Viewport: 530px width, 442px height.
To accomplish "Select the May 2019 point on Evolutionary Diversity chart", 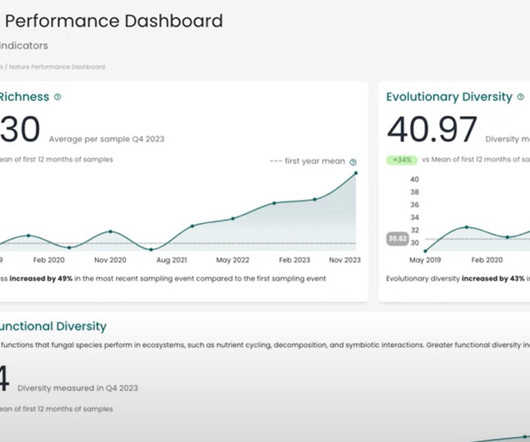I will 425,251.
